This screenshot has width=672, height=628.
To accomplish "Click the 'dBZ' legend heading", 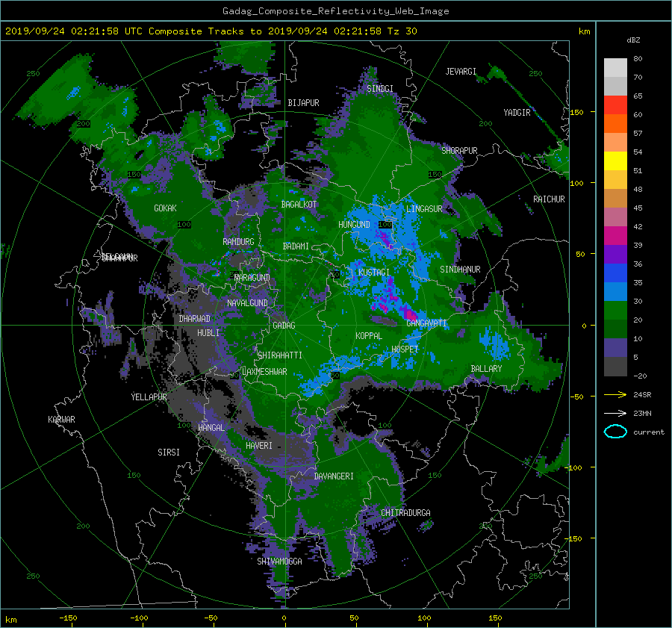I will coord(633,40).
